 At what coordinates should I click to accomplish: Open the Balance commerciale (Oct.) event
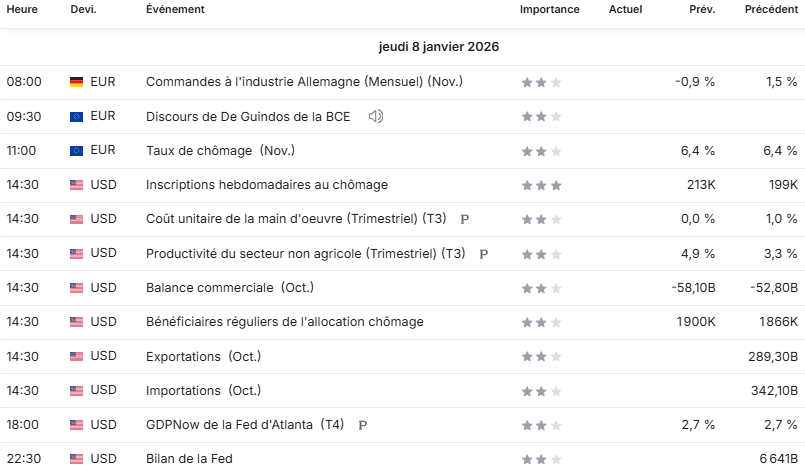[230, 288]
